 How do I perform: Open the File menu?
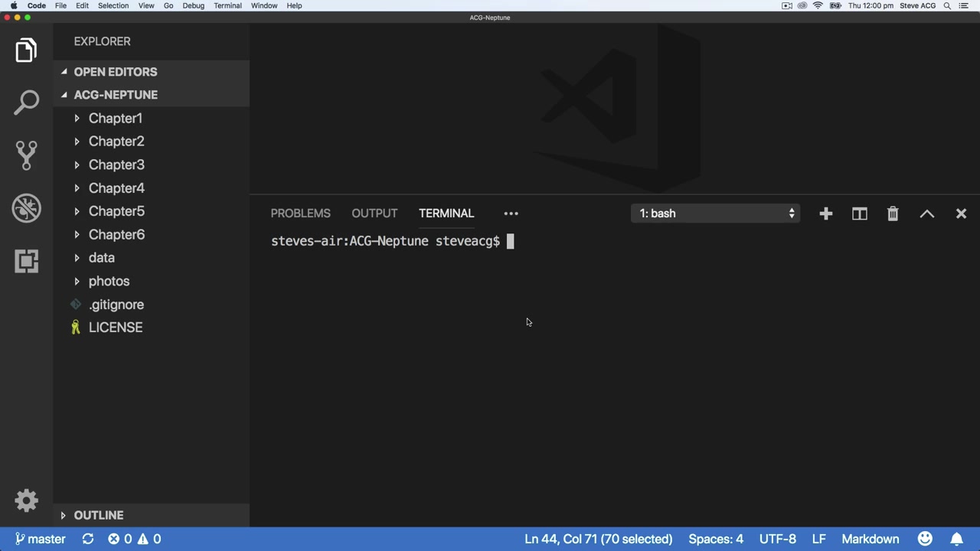coord(60,5)
